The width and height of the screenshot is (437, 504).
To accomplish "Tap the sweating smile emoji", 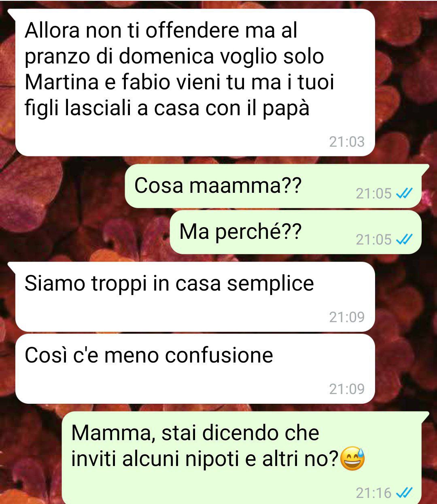I will pyautogui.click(x=352, y=459).
